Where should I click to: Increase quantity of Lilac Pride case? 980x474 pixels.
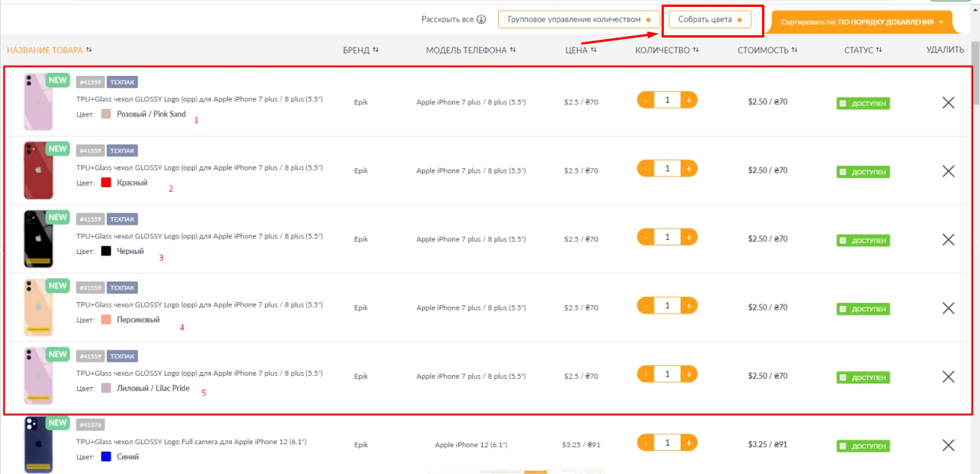(x=688, y=374)
